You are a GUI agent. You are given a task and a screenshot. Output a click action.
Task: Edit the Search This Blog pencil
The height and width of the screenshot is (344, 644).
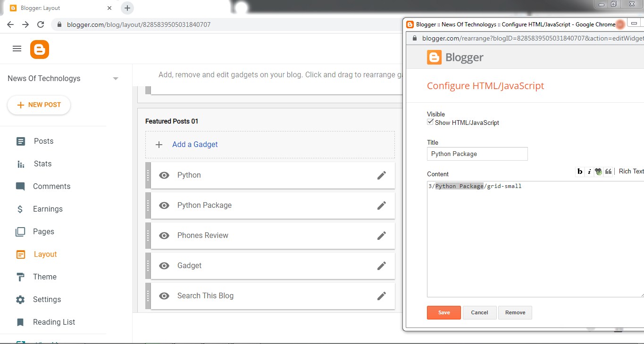(382, 296)
